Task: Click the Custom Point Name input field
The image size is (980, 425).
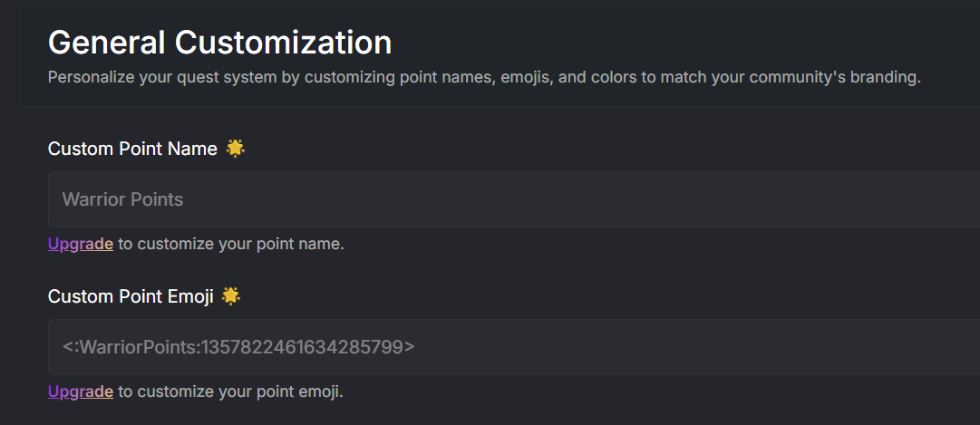Action: click(x=514, y=199)
